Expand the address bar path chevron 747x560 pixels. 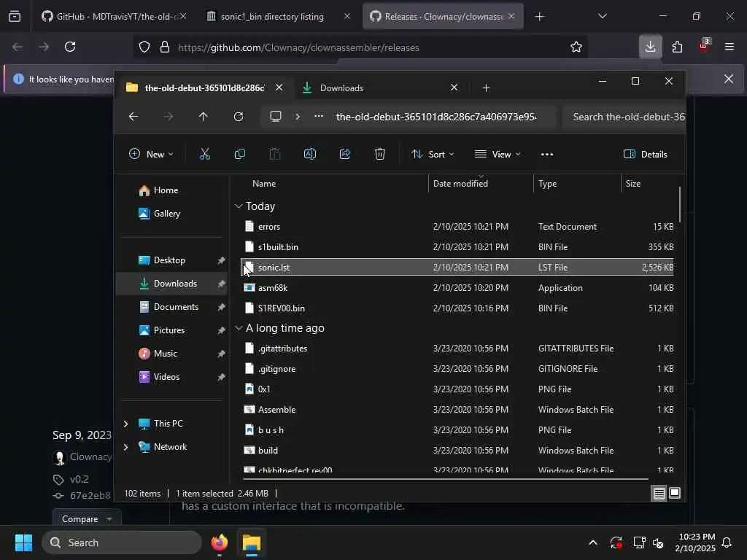coord(298,117)
